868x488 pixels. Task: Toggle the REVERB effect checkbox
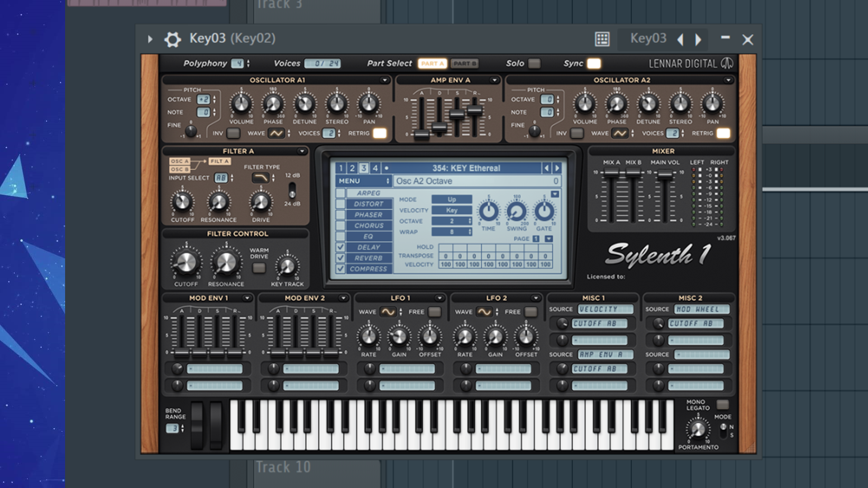[x=340, y=258]
